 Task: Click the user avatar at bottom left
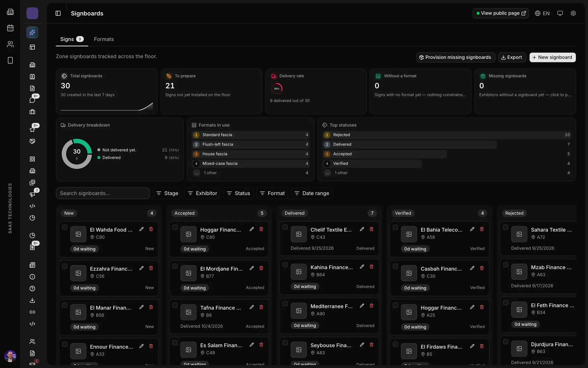(x=10, y=356)
